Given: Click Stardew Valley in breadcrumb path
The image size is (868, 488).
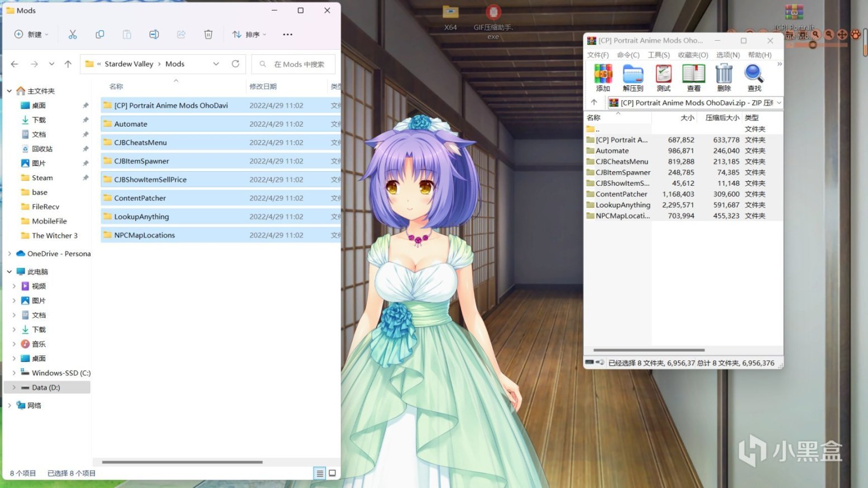Looking at the screenshot, I should [x=129, y=64].
